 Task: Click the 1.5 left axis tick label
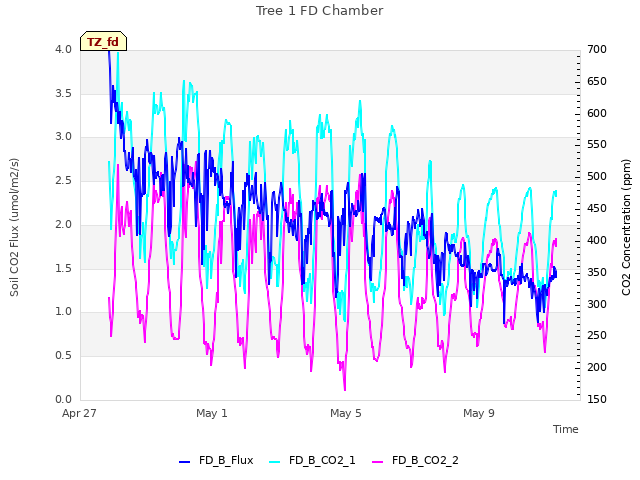[x=63, y=268]
